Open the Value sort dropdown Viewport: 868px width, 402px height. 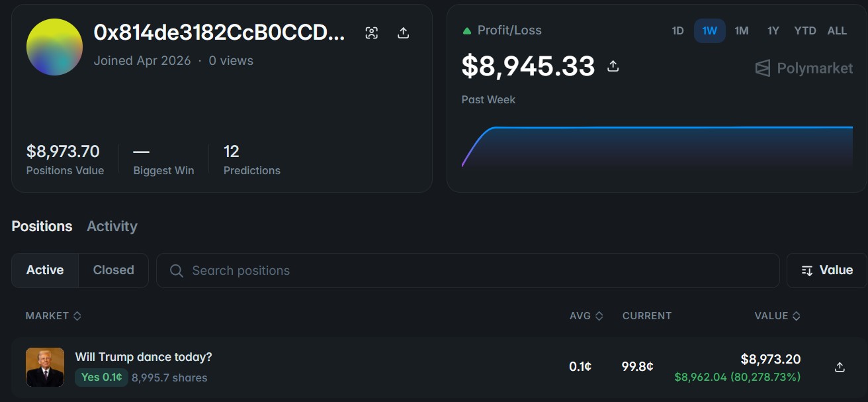click(x=826, y=270)
